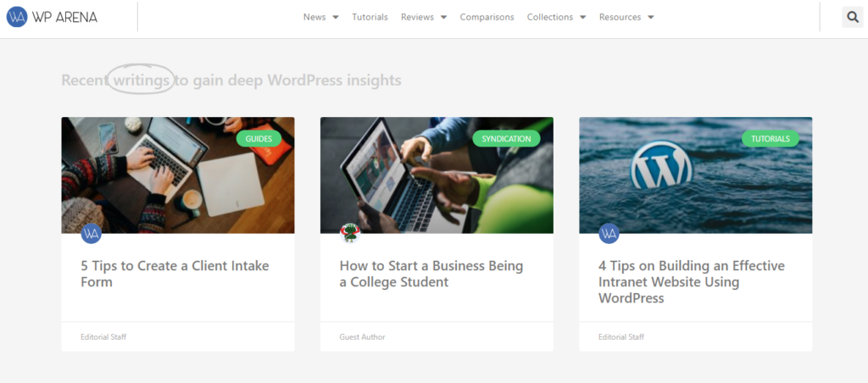
Task: Open the Tutorials menu item
Action: click(370, 17)
